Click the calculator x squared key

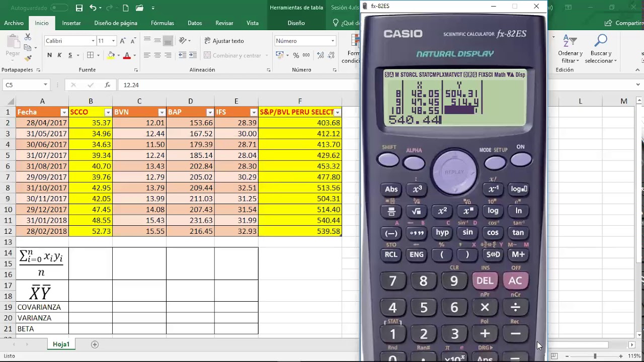coord(442,211)
